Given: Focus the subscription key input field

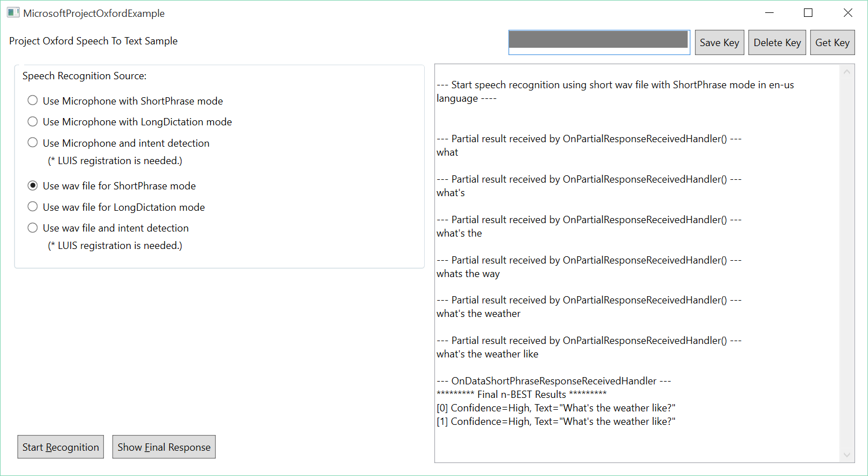Looking at the screenshot, I should 599,42.
